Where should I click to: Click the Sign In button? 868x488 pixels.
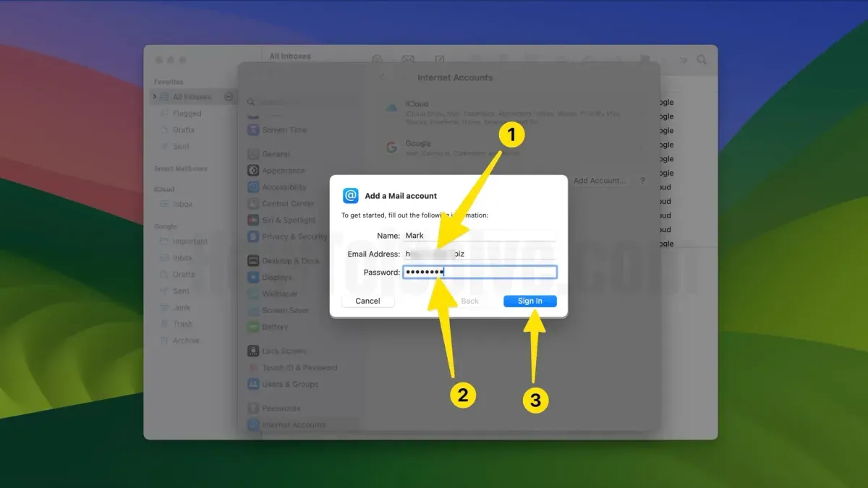(x=530, y=301)
